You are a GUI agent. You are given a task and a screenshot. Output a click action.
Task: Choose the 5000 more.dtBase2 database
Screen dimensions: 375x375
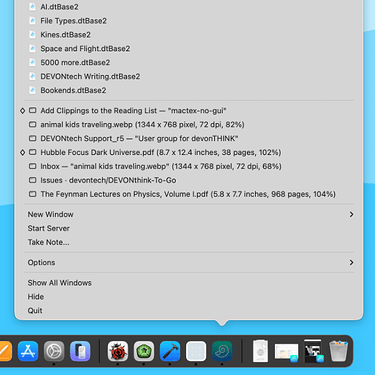click(x=189, y=63)
